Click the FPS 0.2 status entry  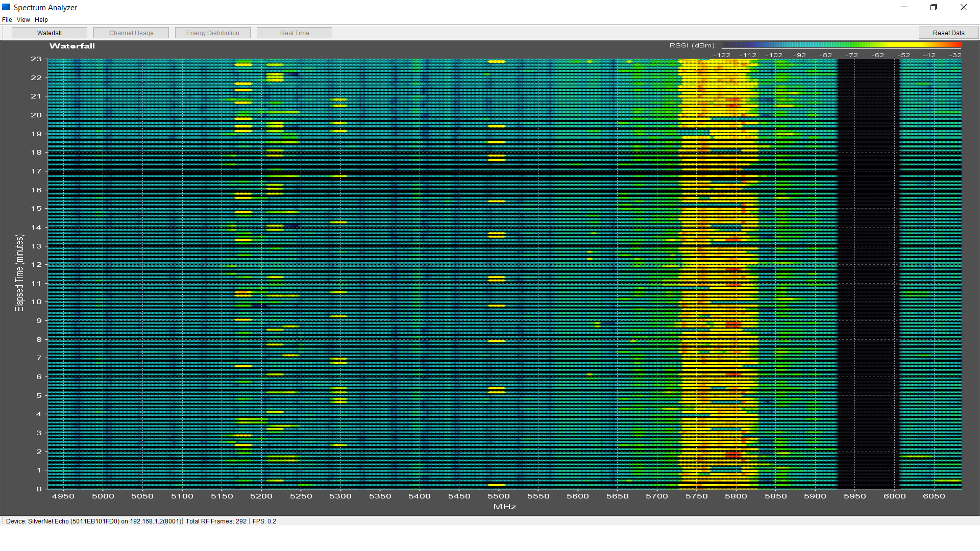click(x=264, y=521)
